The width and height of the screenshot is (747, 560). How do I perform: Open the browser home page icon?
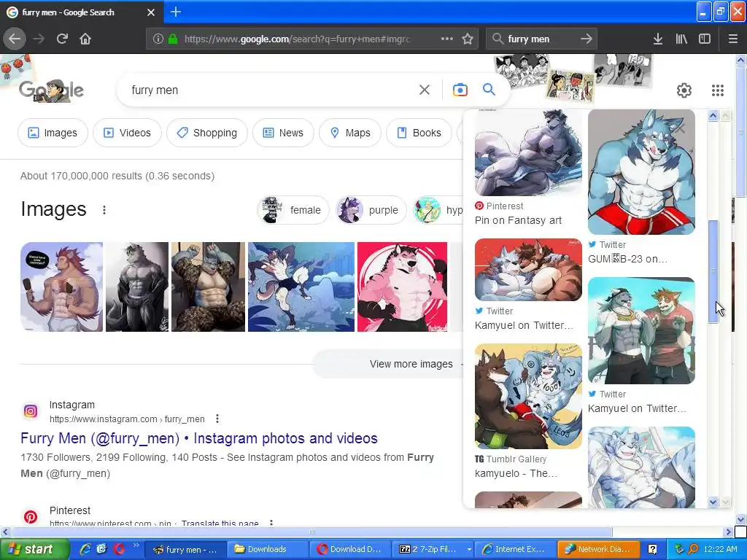pyautogui.click(x=85, y=39)
